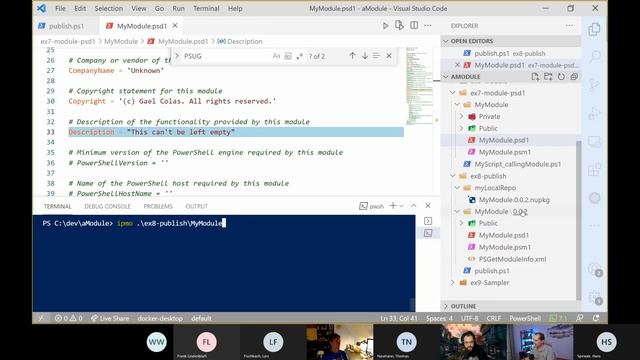Open PSGetModuleInfo.xml in explorer

coord(512,259)
